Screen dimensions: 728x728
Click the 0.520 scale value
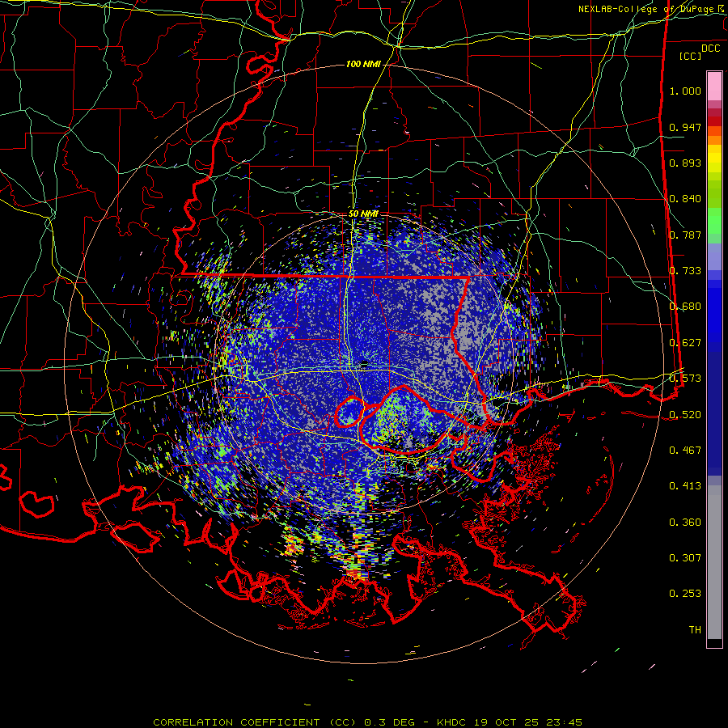click(685, 414)
